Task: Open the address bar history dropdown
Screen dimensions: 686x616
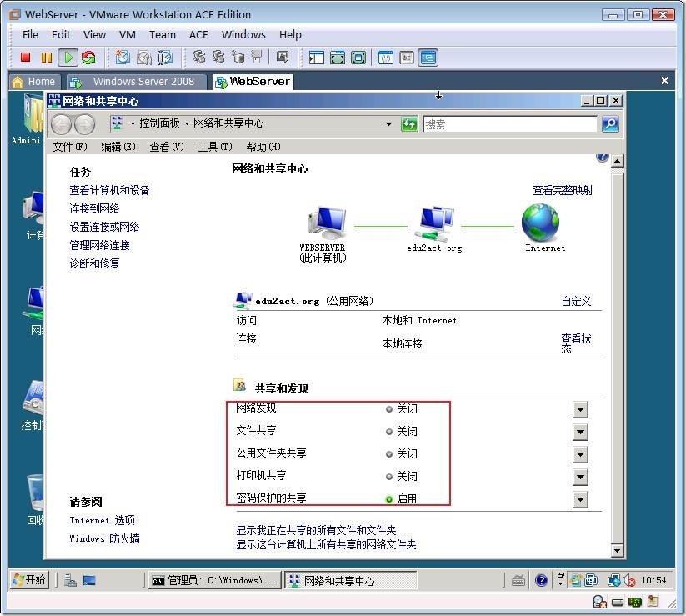Action: 388,124
